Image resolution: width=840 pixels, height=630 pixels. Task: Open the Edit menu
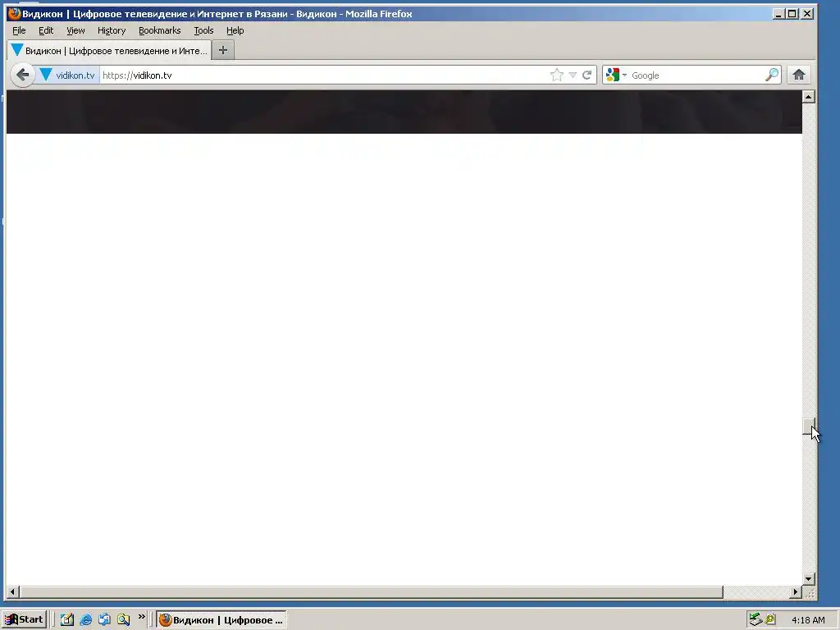46,30
